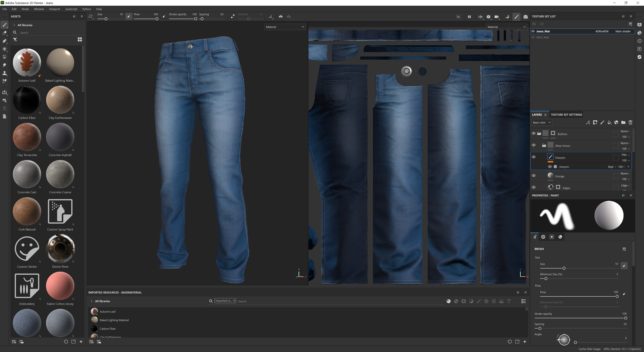Delete layer using trash icon
The height and width of the screenshot is (352, 644).
coord(630,122)
